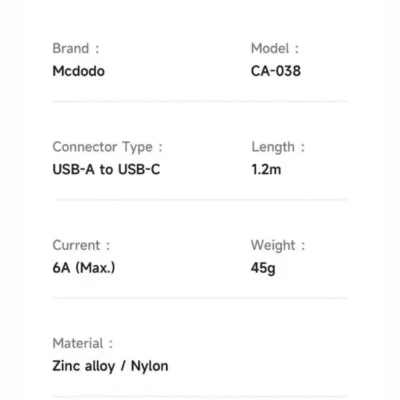This screenshot has width=400, height=400.
Task: Click the divider below Connector Type row
Action: (x=200, y=199)
